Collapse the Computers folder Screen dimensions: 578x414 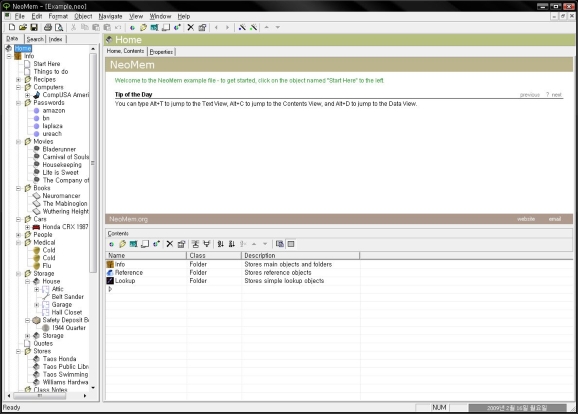click(x=18, y=87)
